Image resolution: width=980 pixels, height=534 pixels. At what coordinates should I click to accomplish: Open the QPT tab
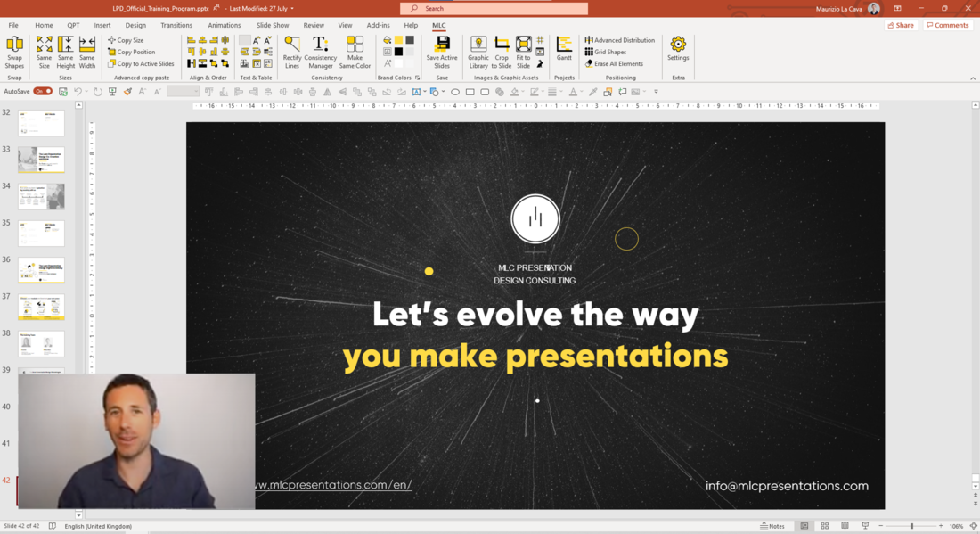pyautogui.click(x=73, y=26)
